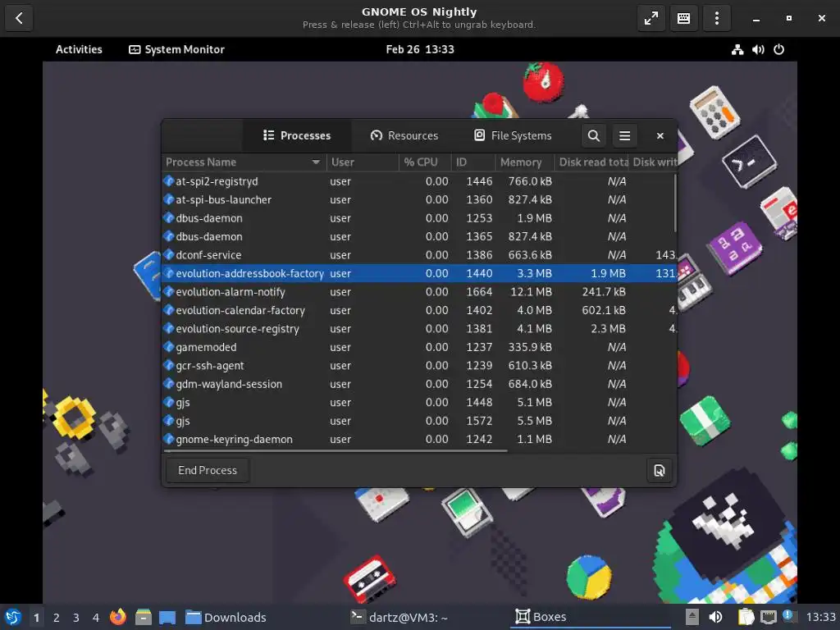Open System Monitor app menu in top bar
840x630 pixels.
(177, 49)
